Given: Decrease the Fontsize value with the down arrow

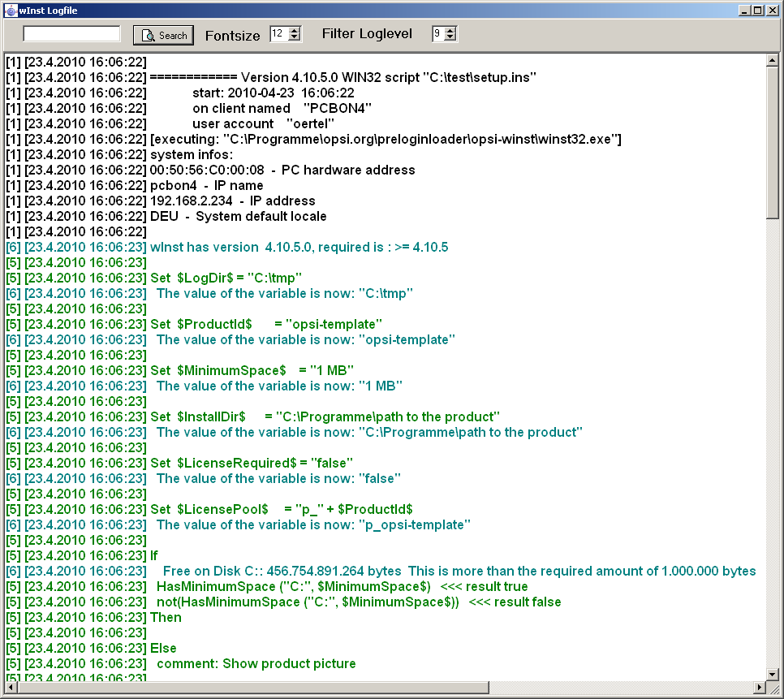Looking at the screenshot, I should pyautogui.click(x=295, y=37).
